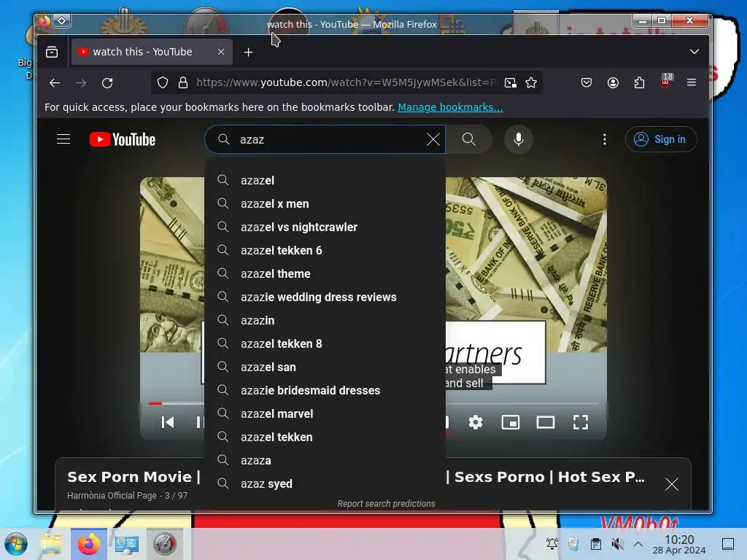747x560 pixels.
Task: Bookmark this page with the star icon
Action: coord(531,83)
